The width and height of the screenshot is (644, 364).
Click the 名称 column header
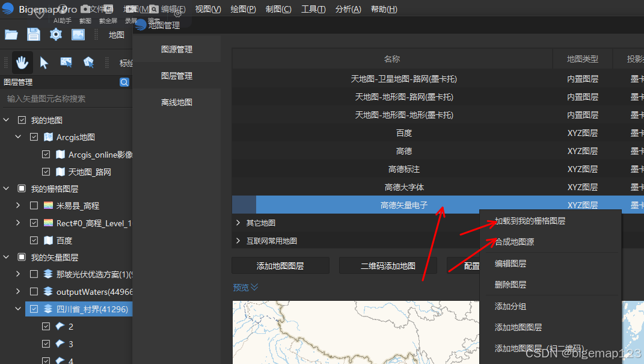pos(392,59)
